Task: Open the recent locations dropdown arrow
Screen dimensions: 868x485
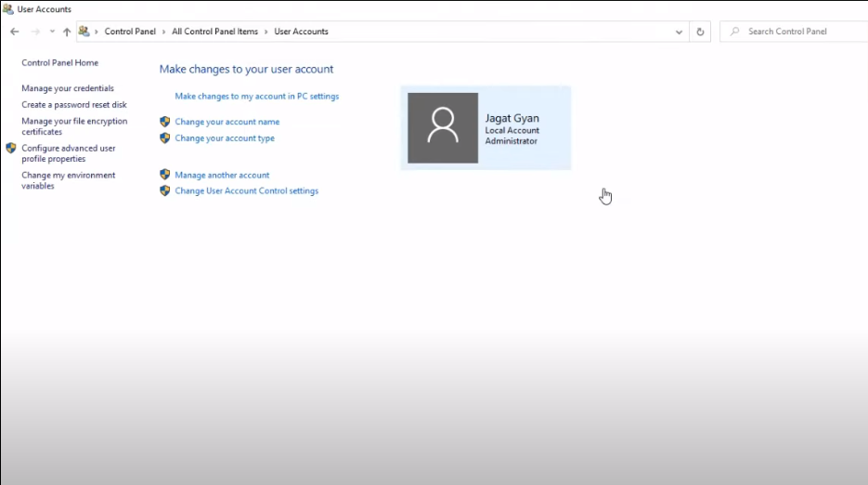Action: [x=52, y=32]
